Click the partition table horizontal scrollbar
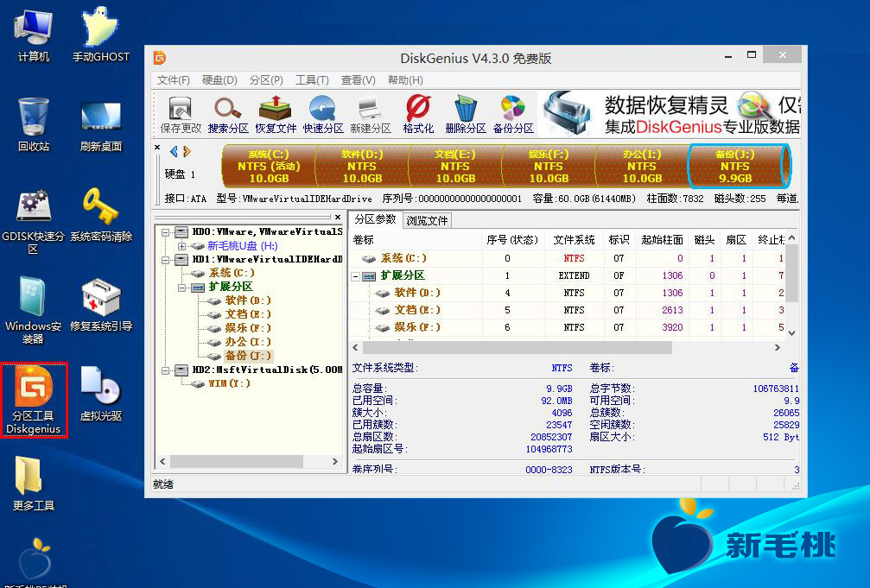The image size is (870, 588). click(517, 348)
